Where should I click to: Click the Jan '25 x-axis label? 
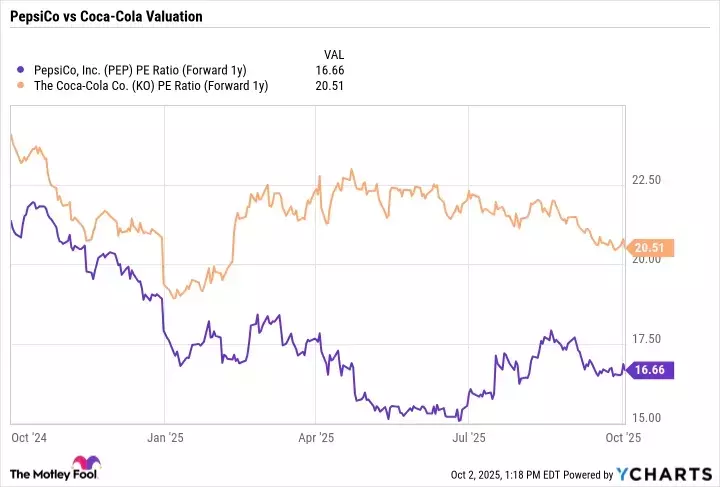pyautogui.click(x=164, y=436)
